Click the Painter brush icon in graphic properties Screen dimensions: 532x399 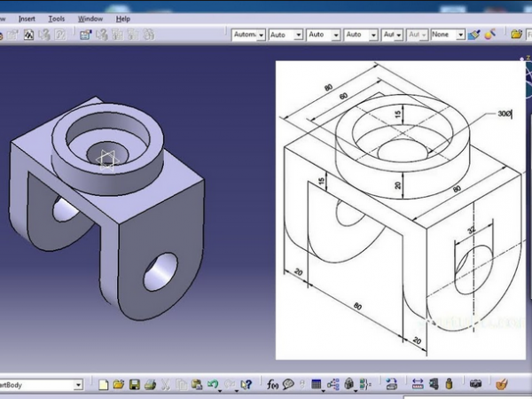click(474, 35)
